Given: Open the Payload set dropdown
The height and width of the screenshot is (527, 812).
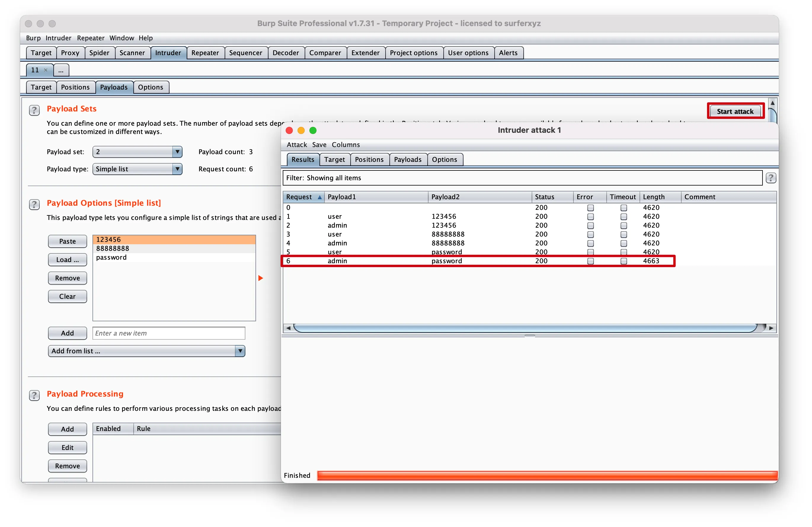Looking at the screenshot, I should pos(137,152).
